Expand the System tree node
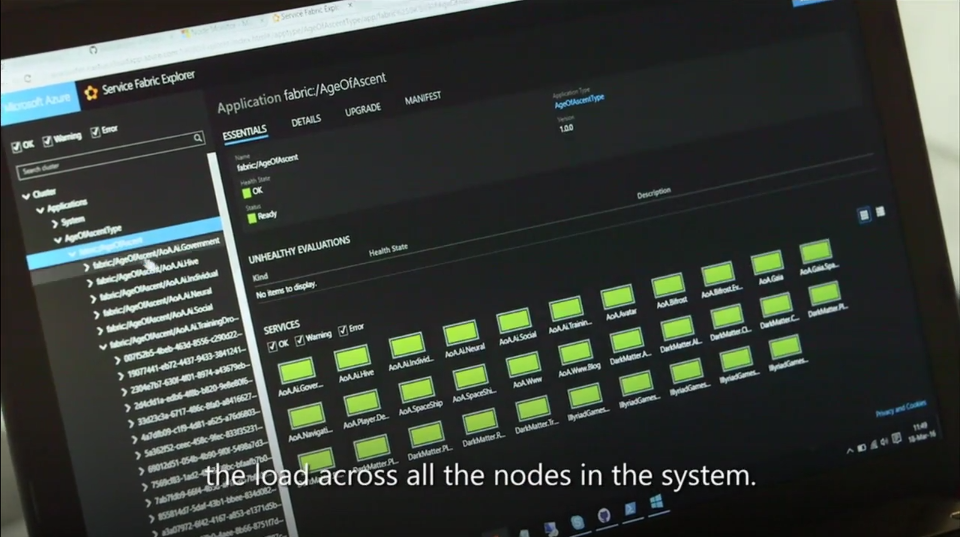The width and height of the screenshot is (961, 537). 55,224
